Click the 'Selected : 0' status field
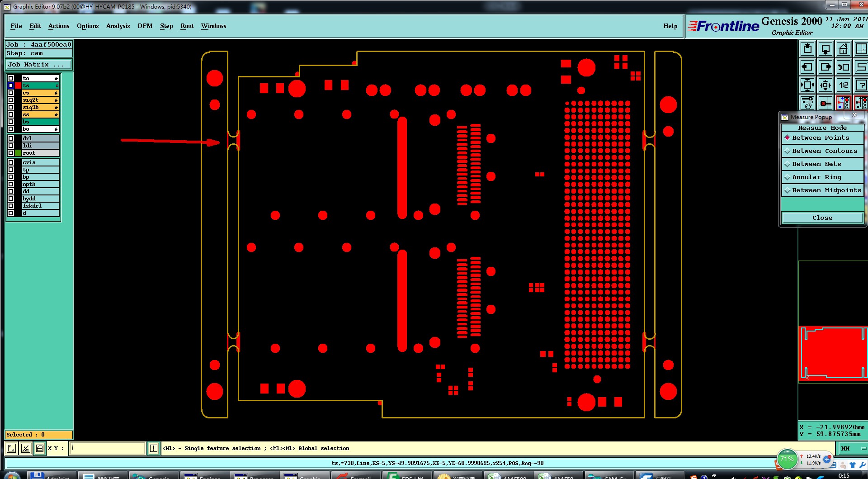The height and width of the screenshot is (479, 868). click(x=39, y=435)
